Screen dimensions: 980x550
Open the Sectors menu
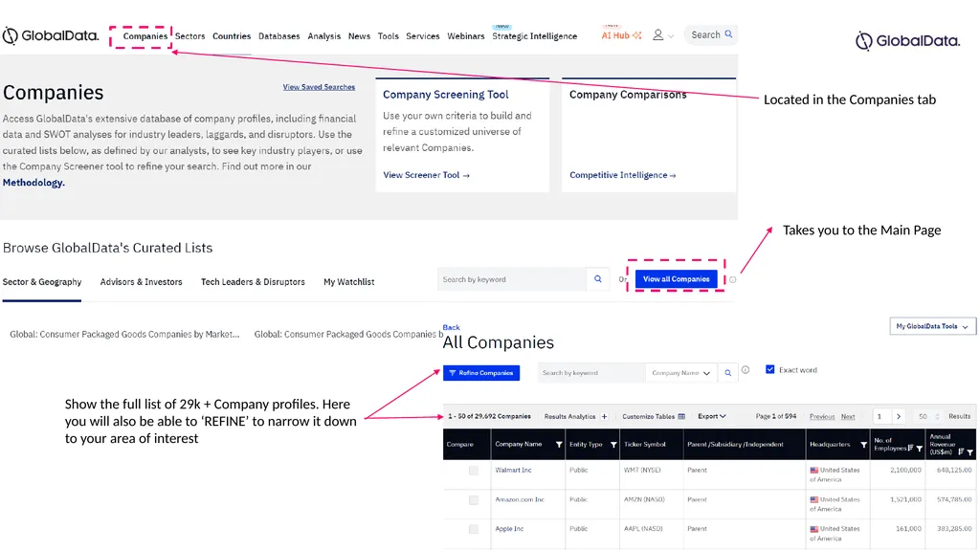pos(190,36)
